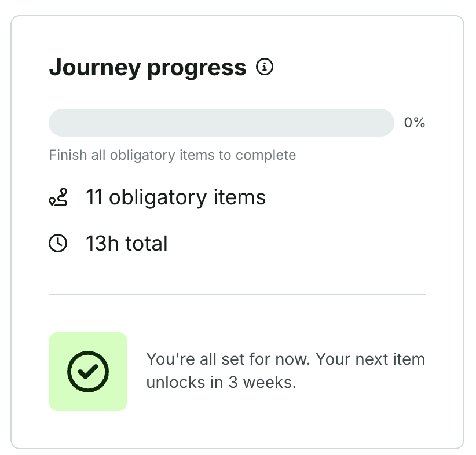Select the Journey progress heading
The height and width of the screenshot is (455, 476).
tap(148, 68)
